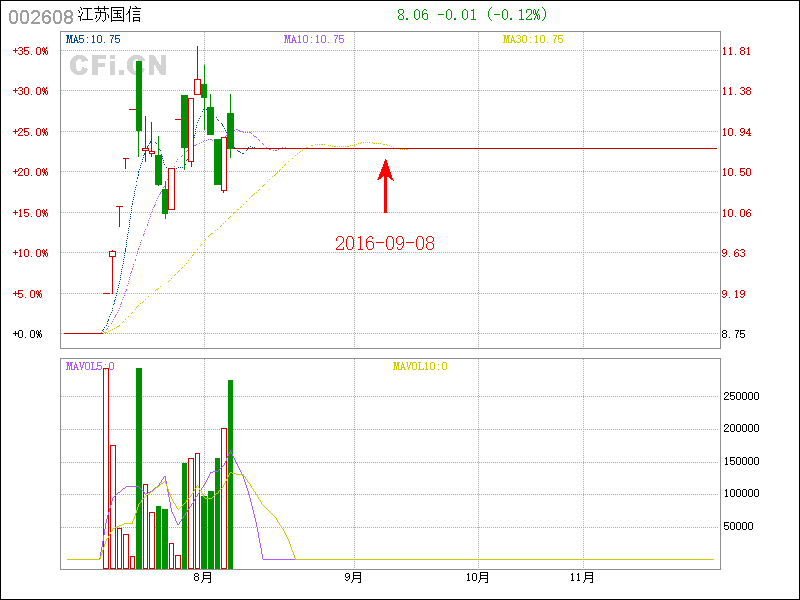Select the 150000 volume axis label

click(741, 461)
